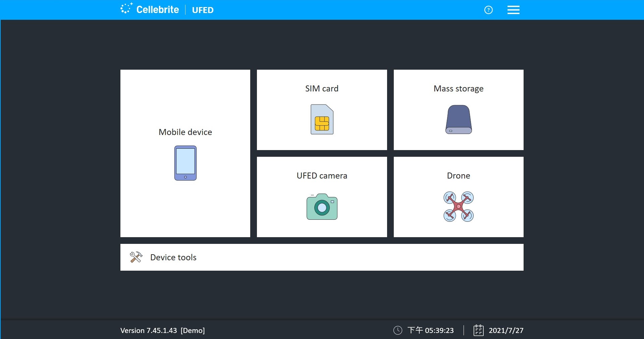Click the Cellebrite logo
644x339 pixels.
pyautogui.click(x=150, y=9)
